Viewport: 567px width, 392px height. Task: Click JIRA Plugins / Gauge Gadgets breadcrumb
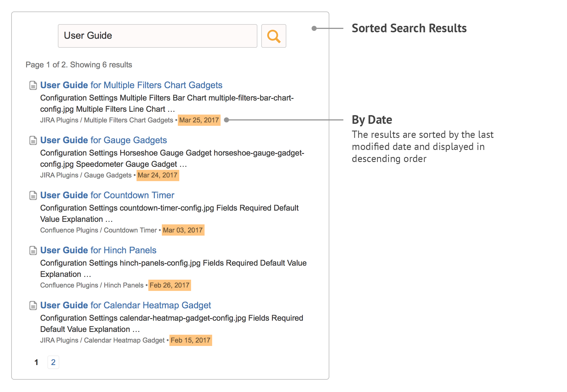[86, 175]
